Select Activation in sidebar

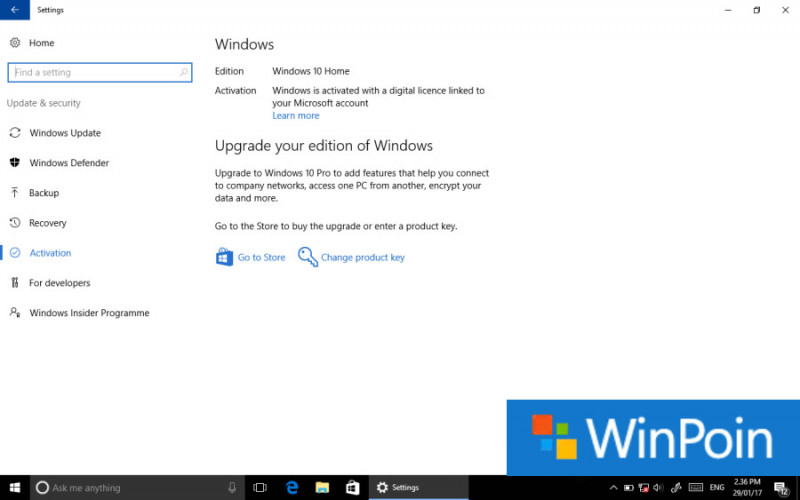50,253
